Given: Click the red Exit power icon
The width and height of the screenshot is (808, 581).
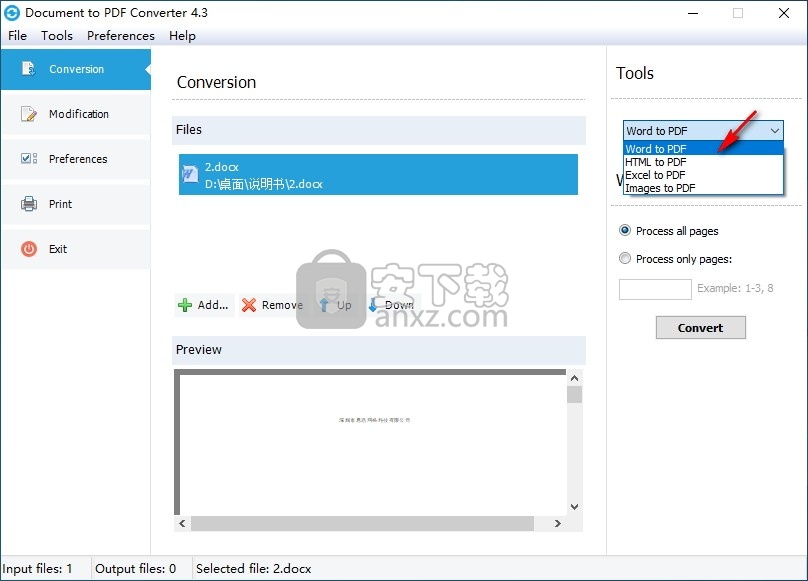Looking at the screenshot, I should (29, 249).
